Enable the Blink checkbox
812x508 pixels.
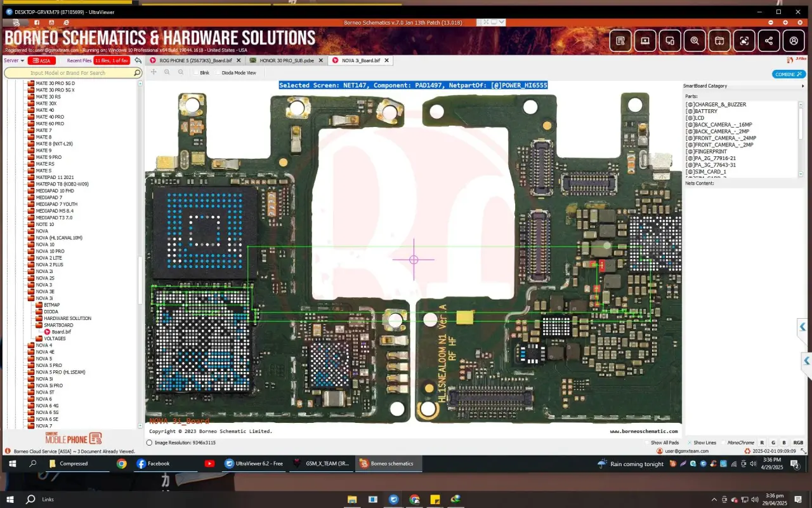(x=196, y=73)
